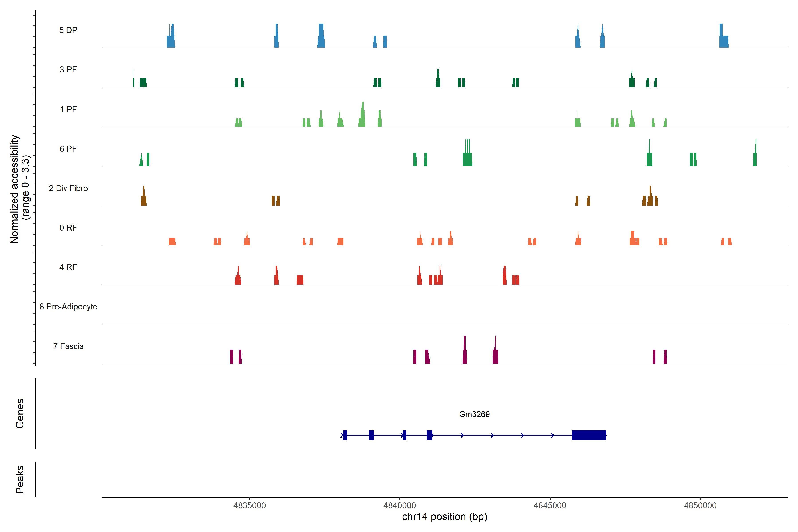Click the Genes panel label
The height and width of the screenshot is (532, 798).
[x=20, y=413]
